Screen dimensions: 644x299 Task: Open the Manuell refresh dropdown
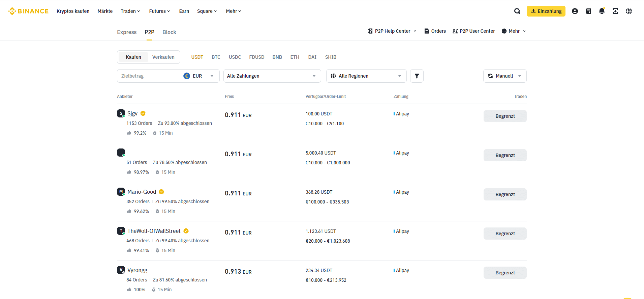pyautogui.click(x=505, y=76)
